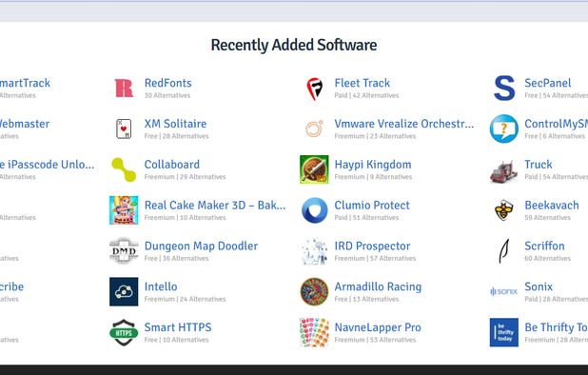Image resolution: width=588 pixels, height=375 pixels.
Task: Click the IRD Prospector icon
Action: (314, 251)
